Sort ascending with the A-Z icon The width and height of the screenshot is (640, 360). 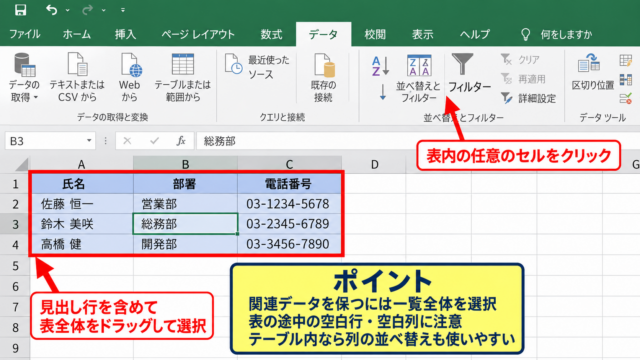(x=380, y=67)
